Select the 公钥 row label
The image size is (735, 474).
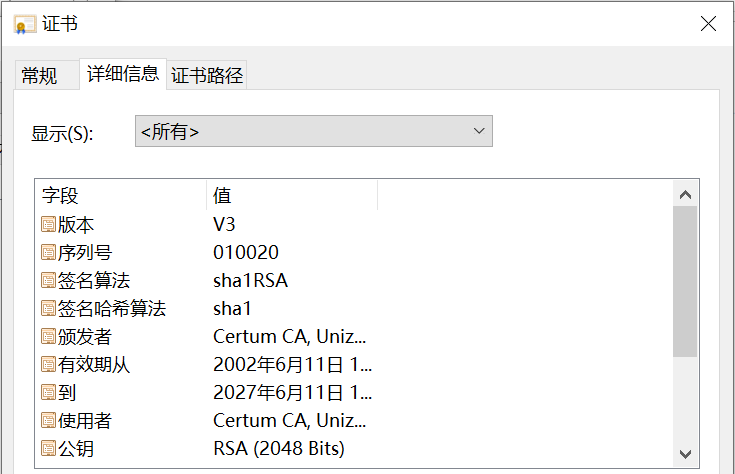pyautogui.click(x=76, y=448)
